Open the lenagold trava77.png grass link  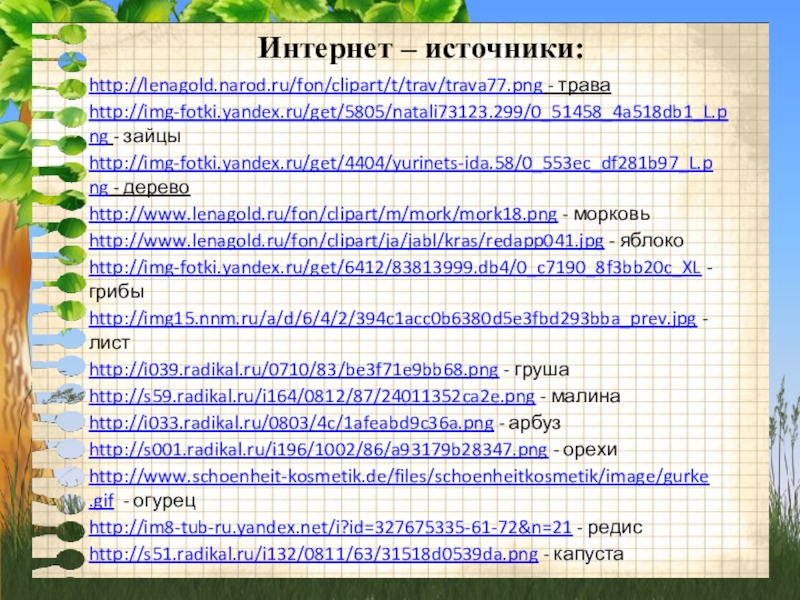(x=315, y=85)
